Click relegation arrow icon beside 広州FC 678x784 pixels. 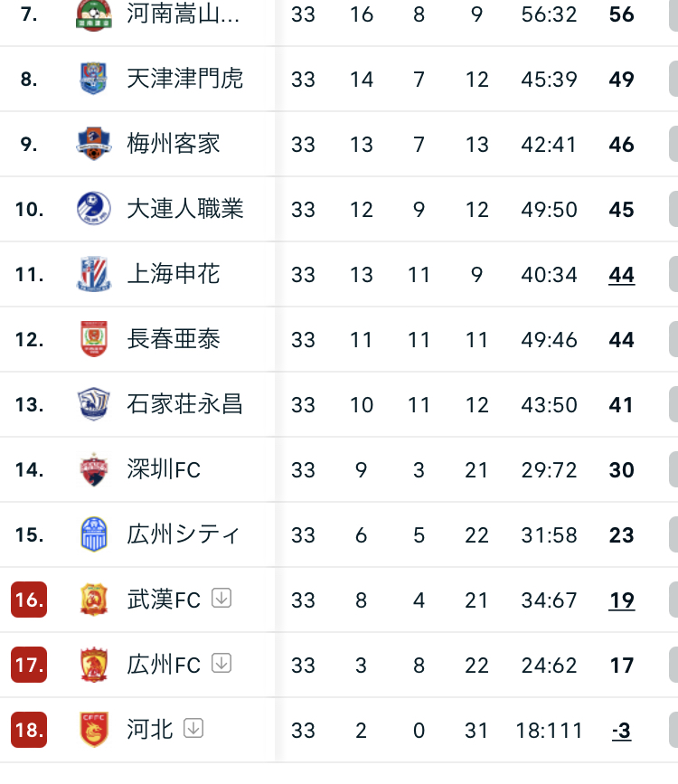[221, 663]
